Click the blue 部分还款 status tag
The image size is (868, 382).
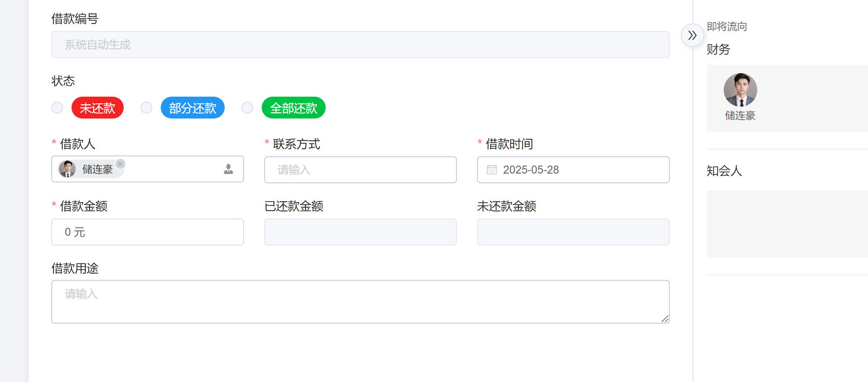[x=192, y=108]
